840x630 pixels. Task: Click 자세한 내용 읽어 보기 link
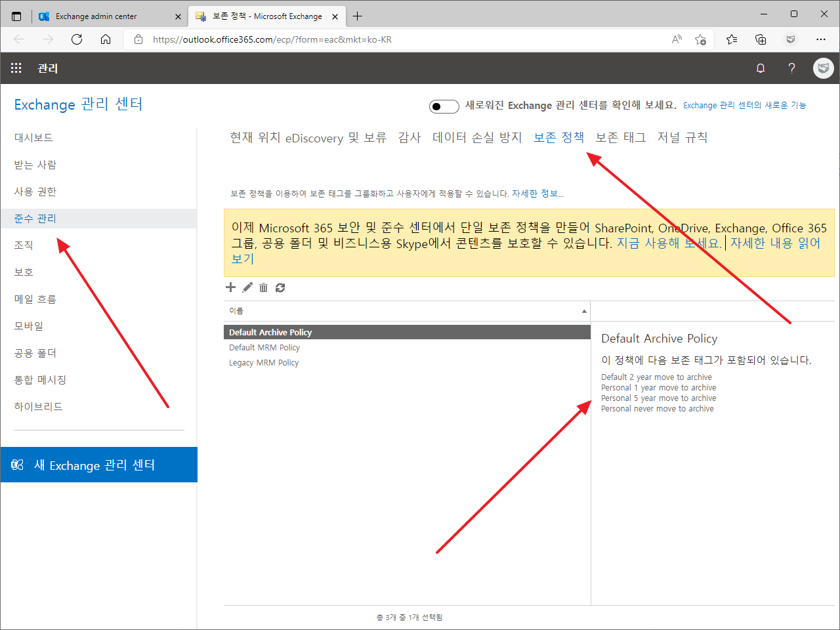click(775, 243)
